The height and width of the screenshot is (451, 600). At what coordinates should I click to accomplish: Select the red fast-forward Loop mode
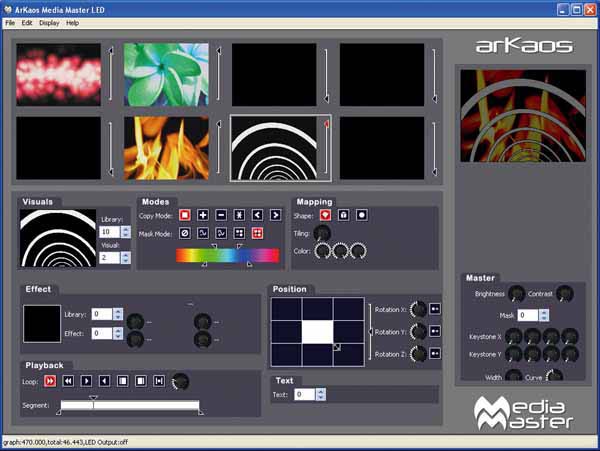[x=50, y=381]
